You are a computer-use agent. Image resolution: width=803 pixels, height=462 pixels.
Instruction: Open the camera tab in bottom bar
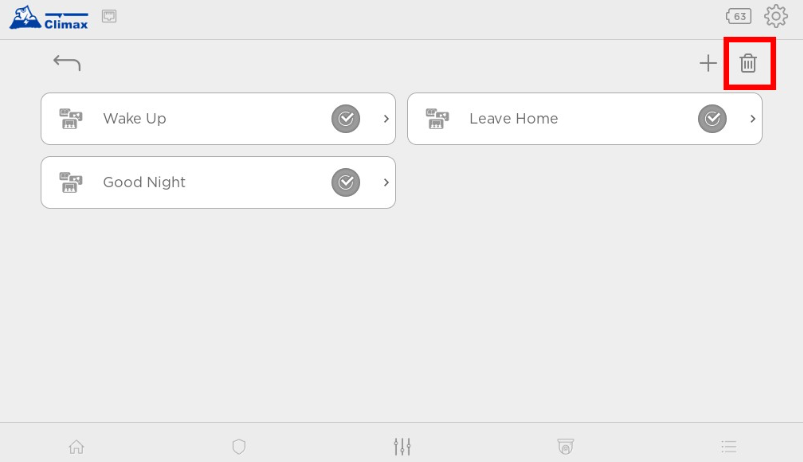[x=565, y=447]
